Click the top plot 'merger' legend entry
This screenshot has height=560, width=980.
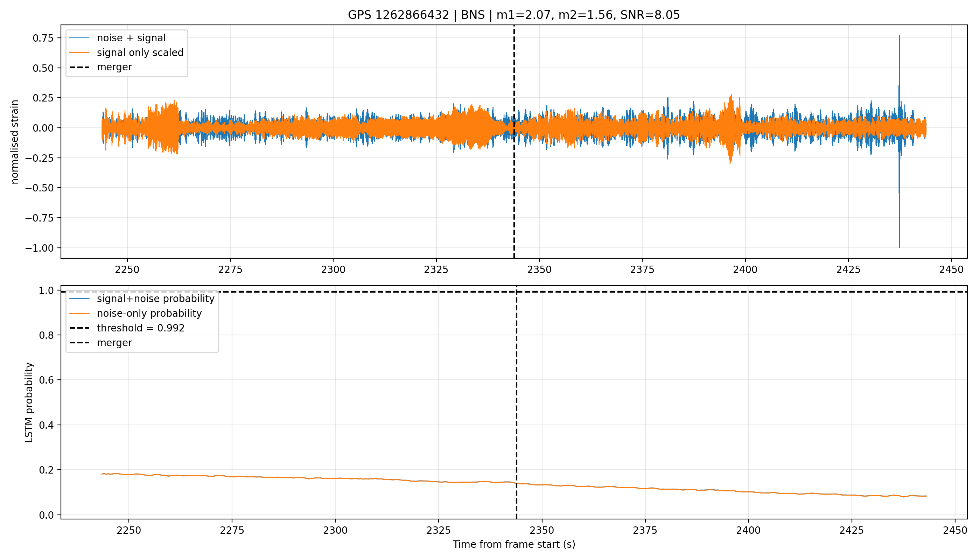click(101, 67)
